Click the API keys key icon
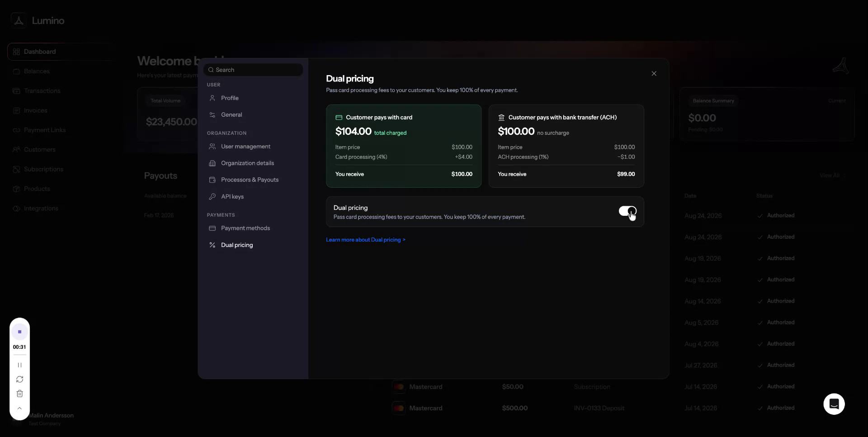 pos(212,197)
